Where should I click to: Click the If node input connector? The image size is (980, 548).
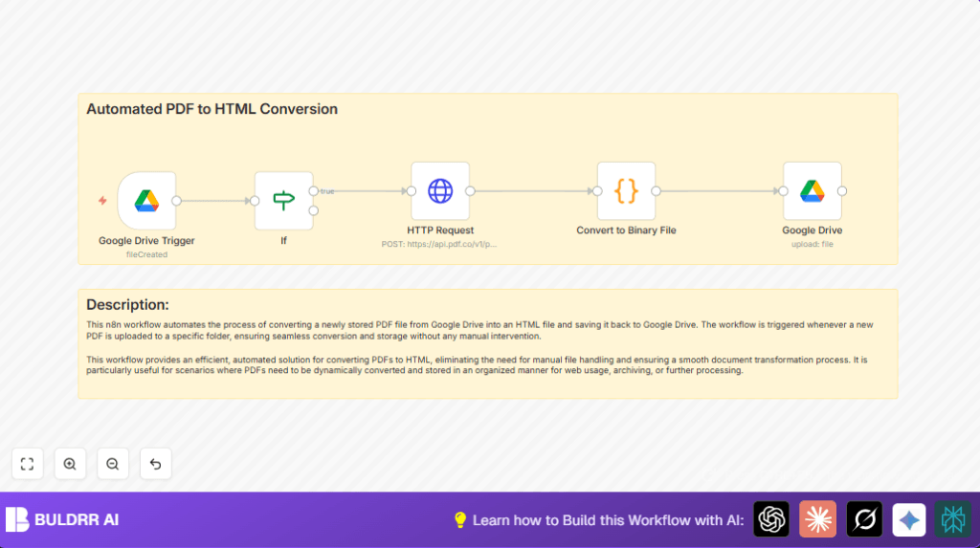(x=255, y=201)
